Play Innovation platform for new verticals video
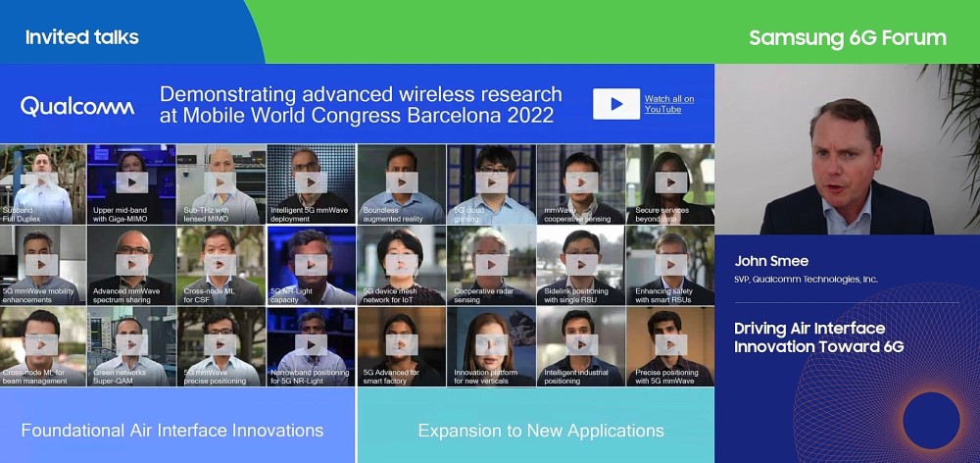Viewport: 980px width, 463px height. point(492,344)
